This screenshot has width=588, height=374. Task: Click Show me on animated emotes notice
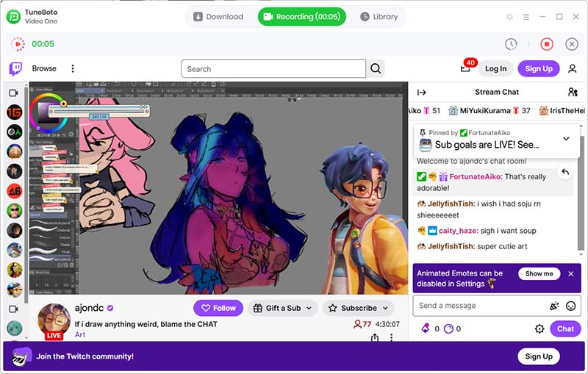tap(539, 273)
